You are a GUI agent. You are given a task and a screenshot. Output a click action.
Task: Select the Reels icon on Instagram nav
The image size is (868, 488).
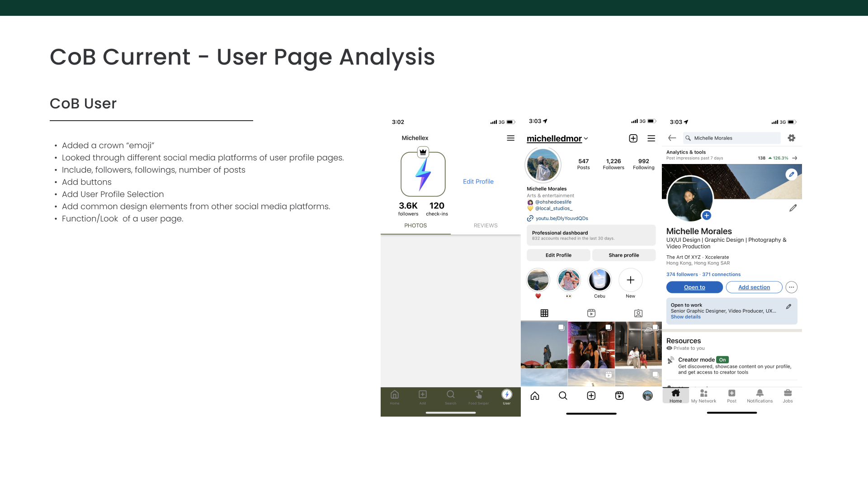pos(619,395)
